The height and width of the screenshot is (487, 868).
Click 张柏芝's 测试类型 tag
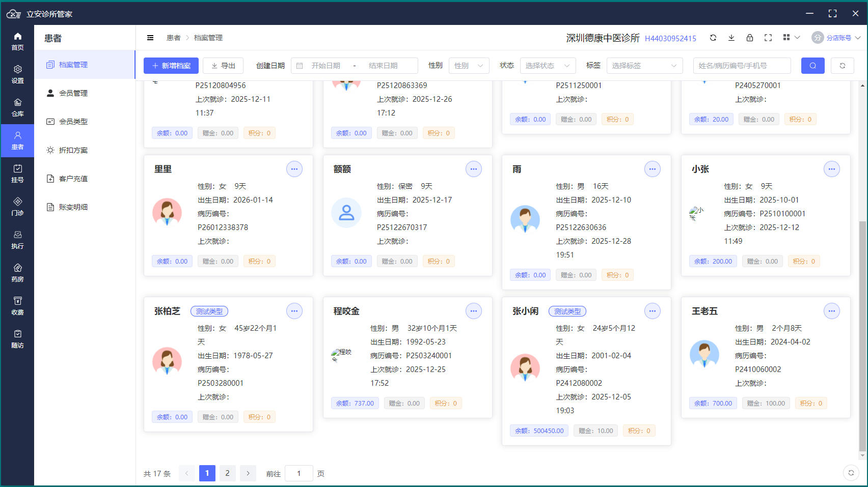209,311
